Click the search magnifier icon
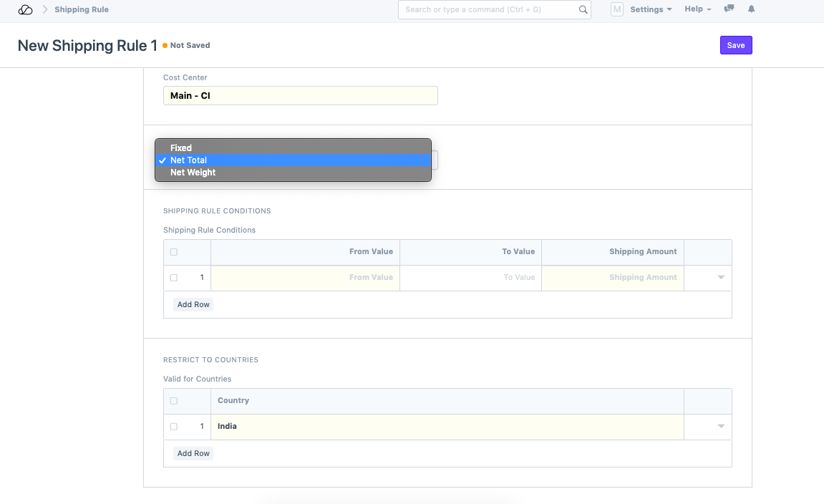The height and width of the screenshot is (504, 824). click(x=583, y=10)
